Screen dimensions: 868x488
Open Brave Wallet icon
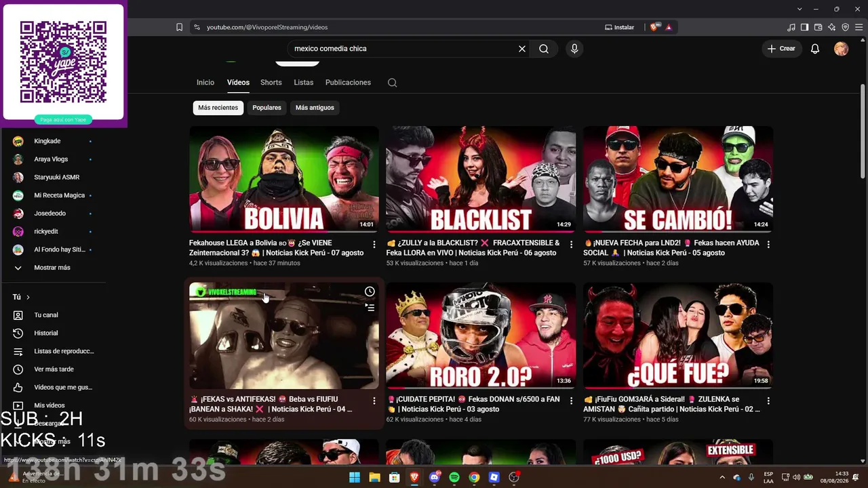[x=818, y=27]
